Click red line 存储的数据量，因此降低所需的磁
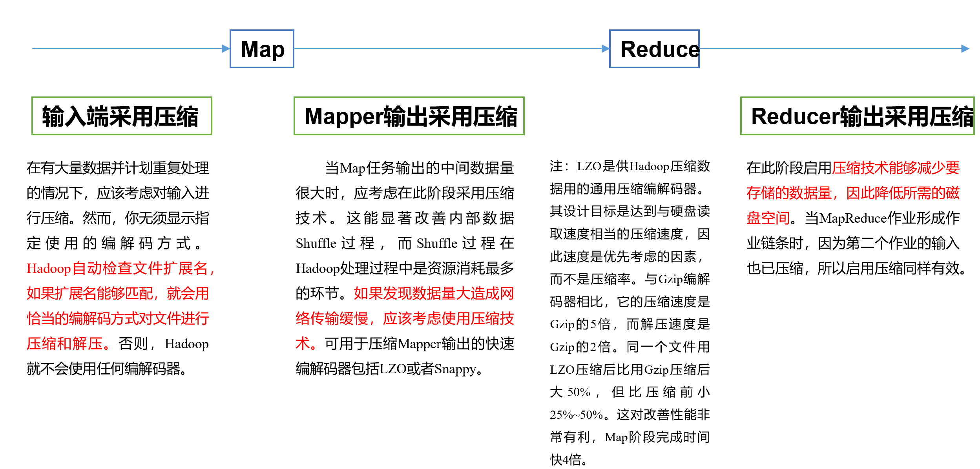 [x=853, y=193]
